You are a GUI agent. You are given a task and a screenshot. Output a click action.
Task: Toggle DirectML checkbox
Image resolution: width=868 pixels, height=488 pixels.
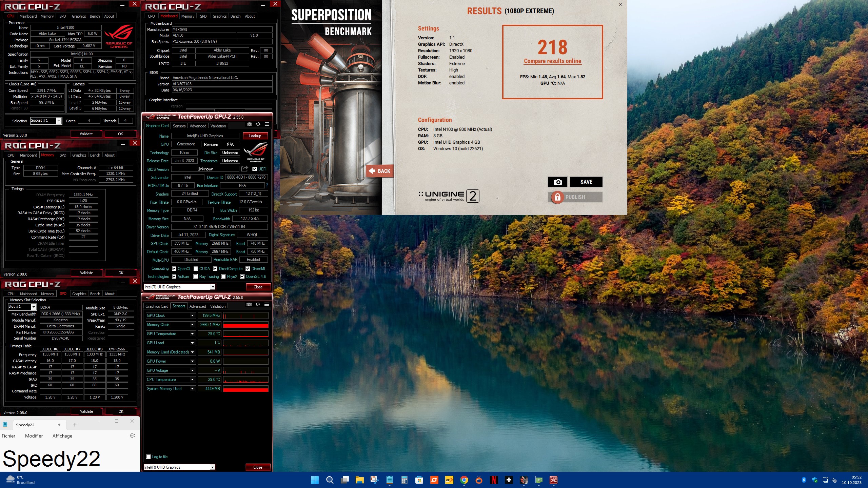pyautogui.click(x=248, y=269)
